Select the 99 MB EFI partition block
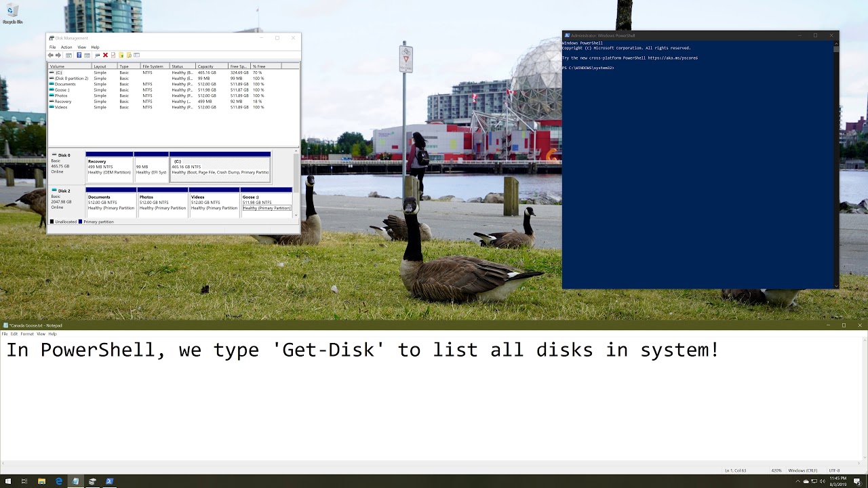Viewport: 868px width, 488px height. pos(151,167)
